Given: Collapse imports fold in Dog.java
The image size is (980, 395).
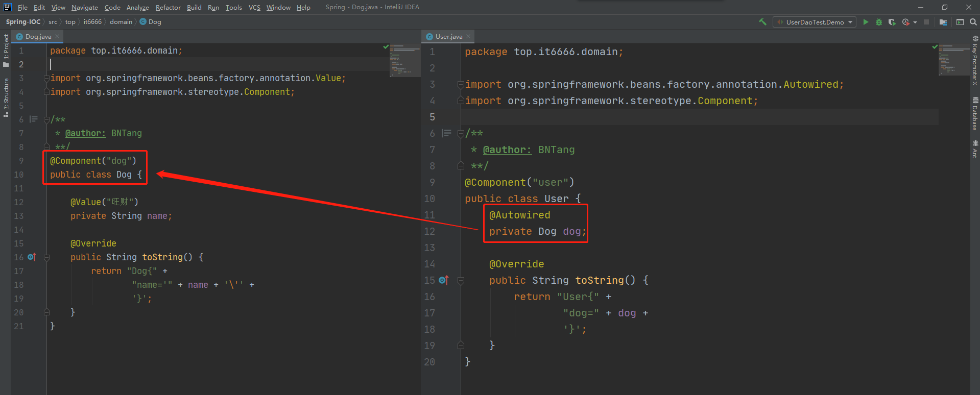Looking at the screenshot, I should point(46,79).
